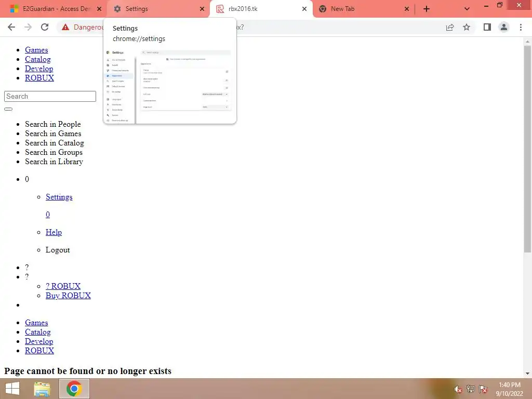Image resolution: width=532 pixels, height=399 pixels.
Task: Click the Settings tab gear favicon
Action: click(x=117, y=9)
